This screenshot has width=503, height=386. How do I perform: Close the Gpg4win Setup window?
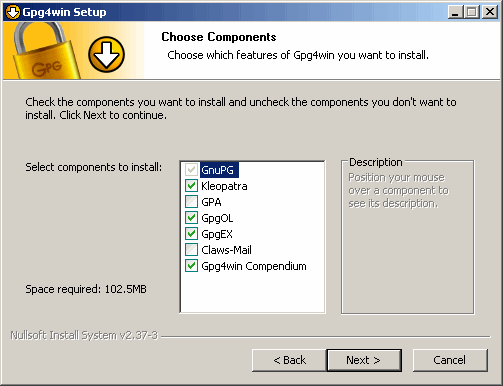click(x=490, y=12)
